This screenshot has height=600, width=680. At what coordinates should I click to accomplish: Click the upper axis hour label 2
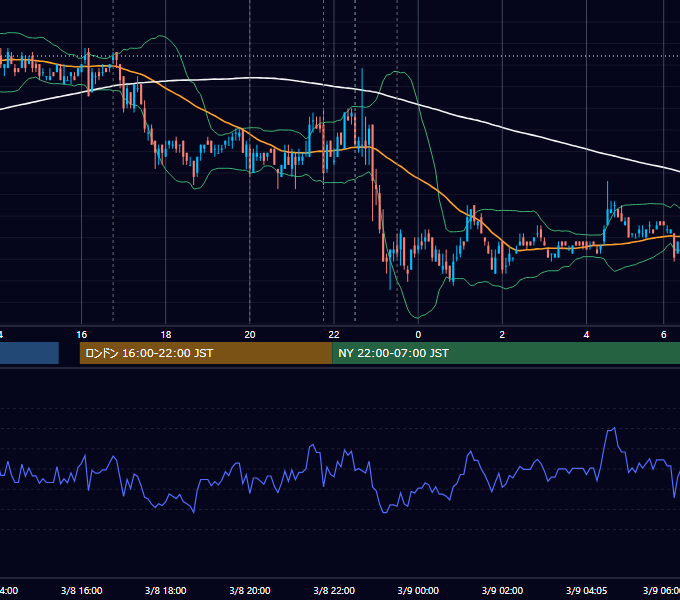(x=502, y=335)
